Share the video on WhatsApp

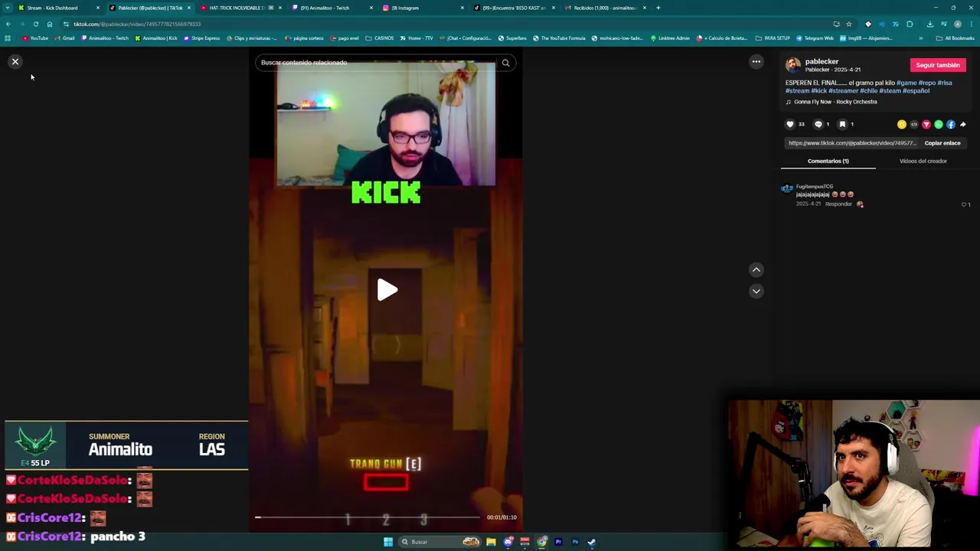[x=939, y=124]
